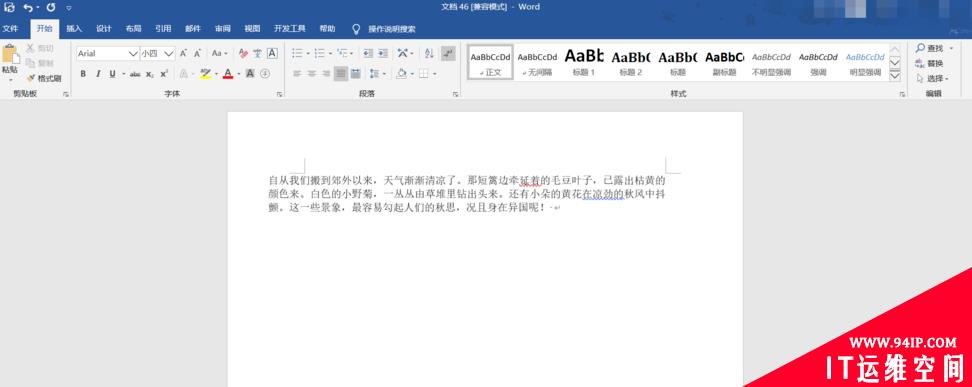The image size is (972, 387).
Task: Open the font size 小四 dropdown
Action: (x=169, y=54)
